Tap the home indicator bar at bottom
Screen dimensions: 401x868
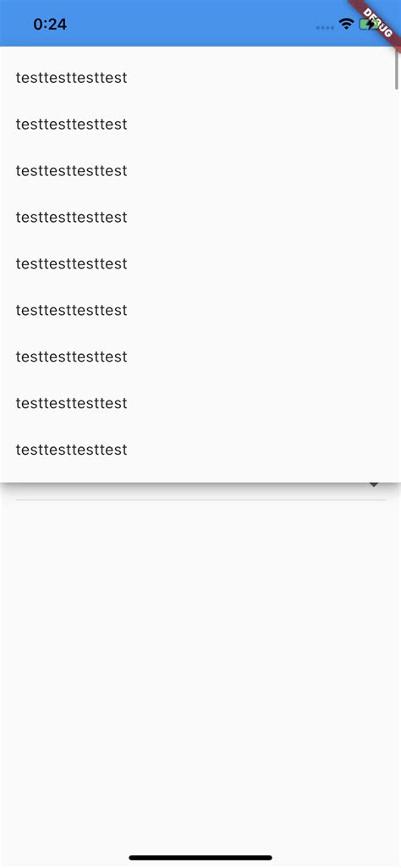click(200, 858)
